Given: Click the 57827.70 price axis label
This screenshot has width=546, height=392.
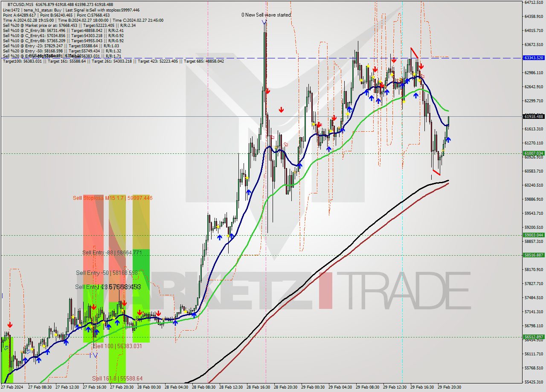Looking at the screenshot, I should (x=533, y=283).
